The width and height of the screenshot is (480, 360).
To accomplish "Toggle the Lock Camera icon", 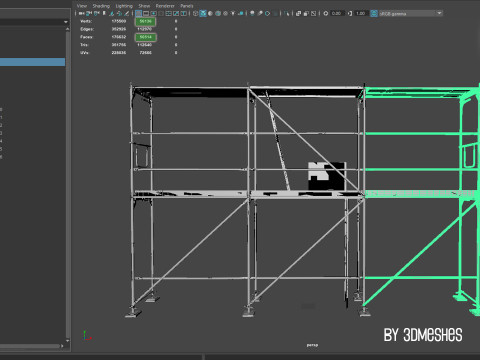I will point(89,13).
